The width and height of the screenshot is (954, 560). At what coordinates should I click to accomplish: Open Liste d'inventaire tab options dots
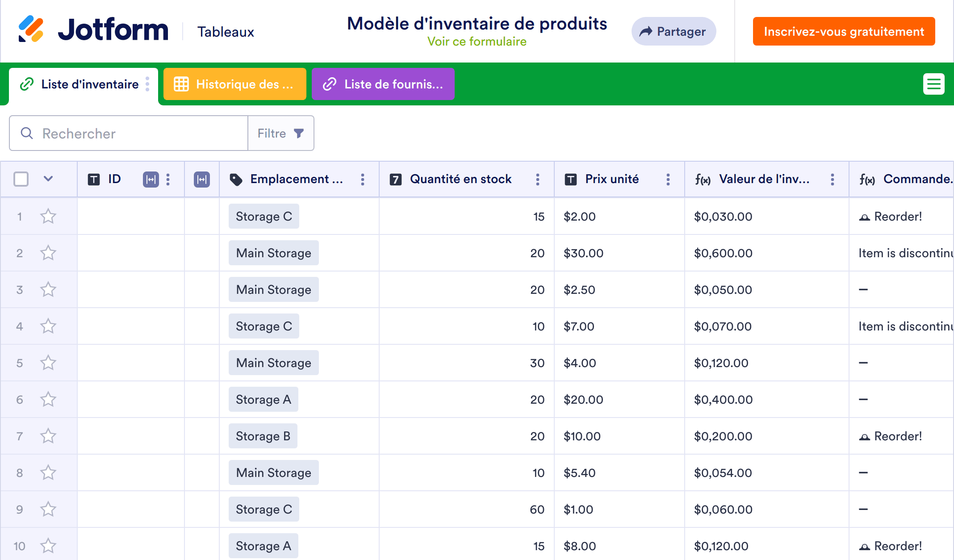point(147,84)
